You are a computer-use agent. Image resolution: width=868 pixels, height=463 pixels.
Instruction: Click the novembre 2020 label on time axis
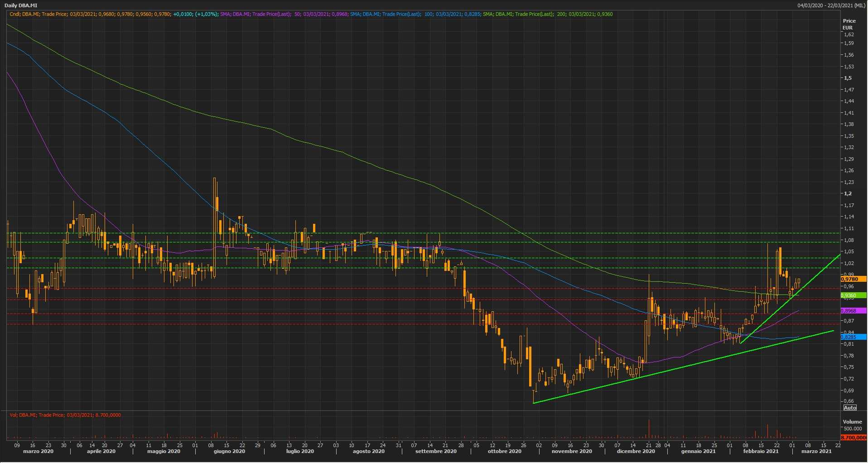[572, 451]
